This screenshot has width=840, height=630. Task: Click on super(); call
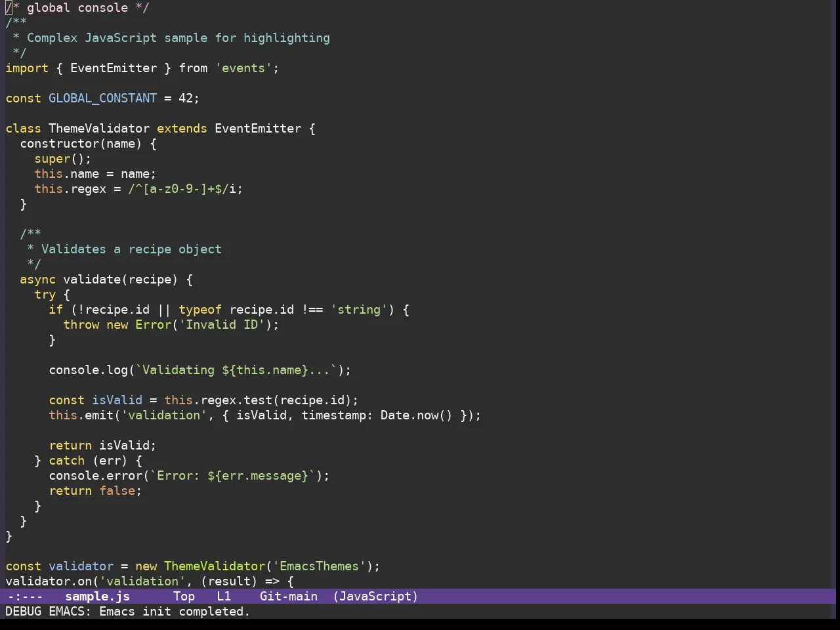[63, 159]
